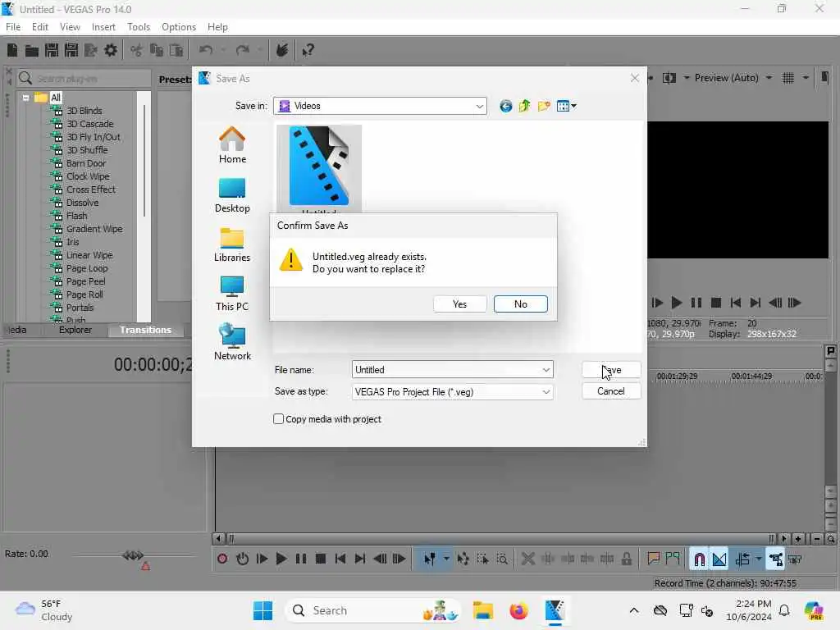Click Yes to replace Untitled.veg
Viewport: 840px width, 630px height.
[459, 304]
